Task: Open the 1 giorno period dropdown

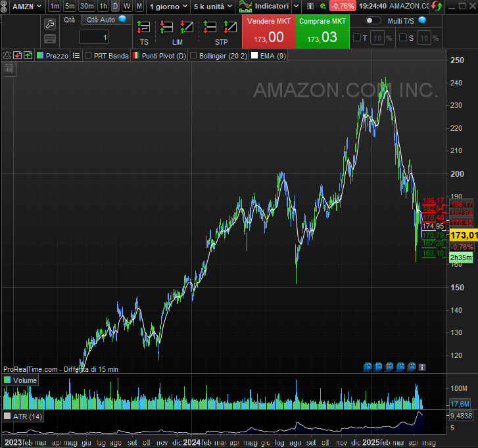Action: 168,7
